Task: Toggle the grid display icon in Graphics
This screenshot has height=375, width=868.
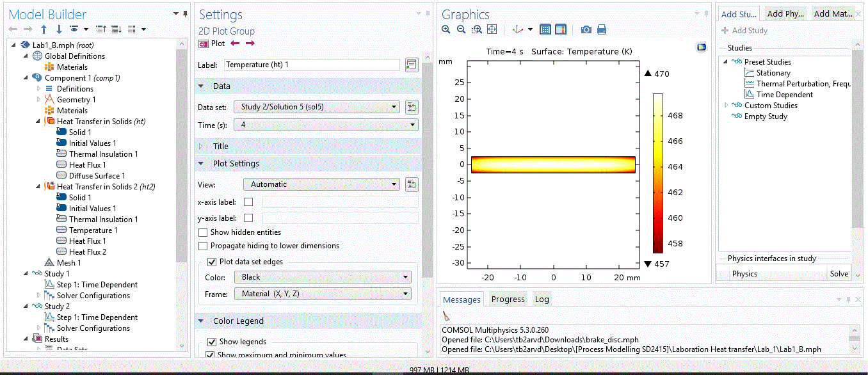Action: [545, 29]
